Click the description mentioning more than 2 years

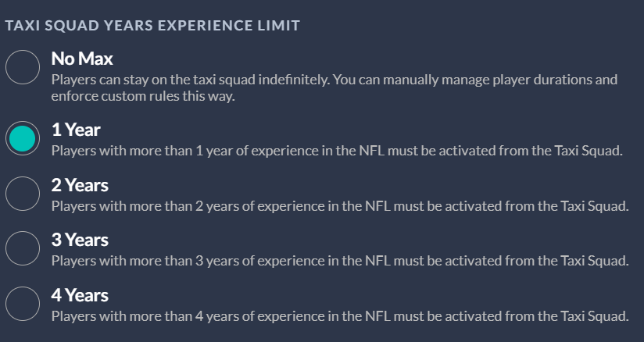[340, 206]
